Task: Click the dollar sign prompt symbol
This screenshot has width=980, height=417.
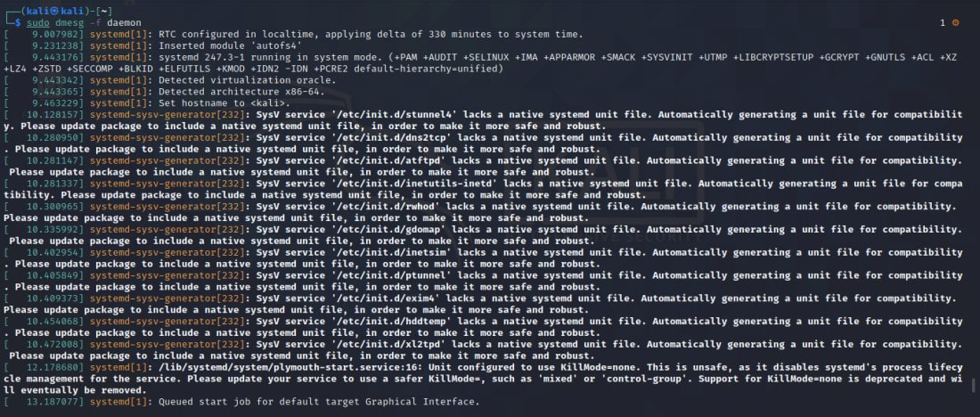Action: coord(18,21)
